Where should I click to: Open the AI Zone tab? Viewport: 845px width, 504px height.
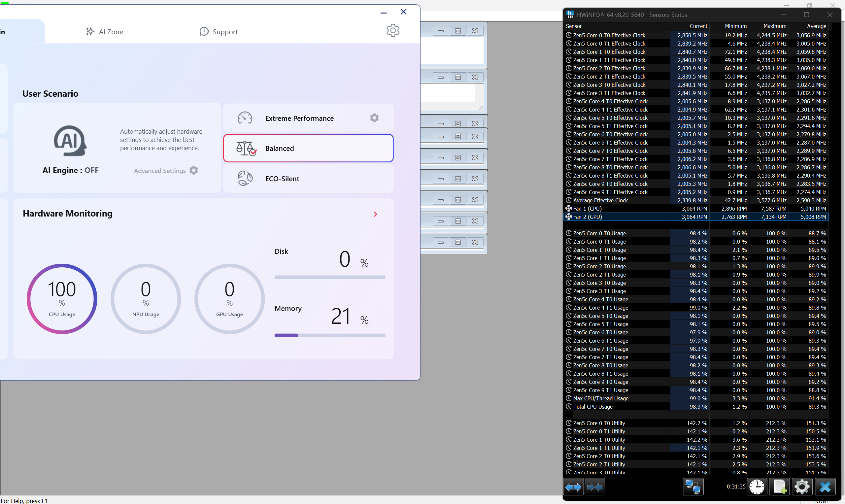point(104,32)
